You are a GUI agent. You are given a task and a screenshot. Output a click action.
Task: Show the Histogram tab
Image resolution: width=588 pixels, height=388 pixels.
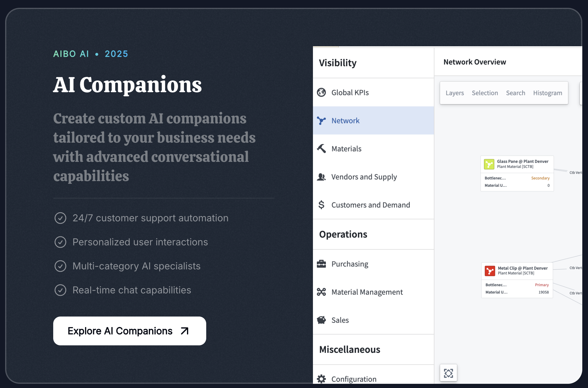(x=547, y=93)
